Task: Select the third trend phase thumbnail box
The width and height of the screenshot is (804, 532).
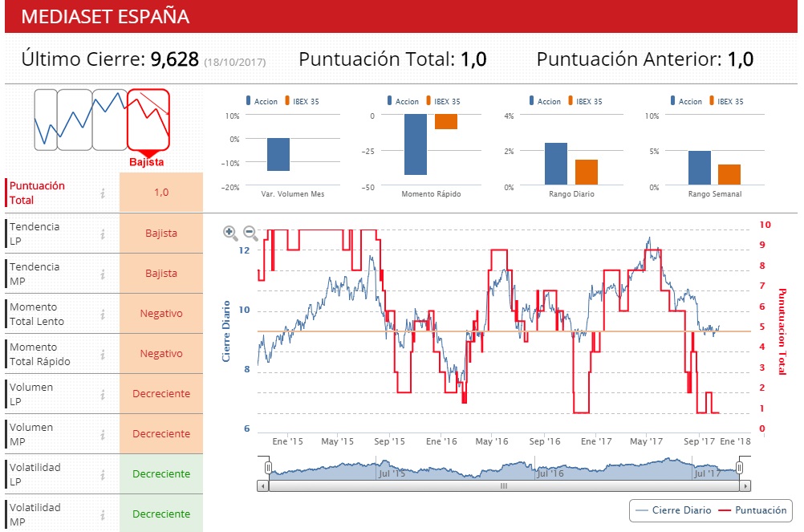Action: point(110,120)
